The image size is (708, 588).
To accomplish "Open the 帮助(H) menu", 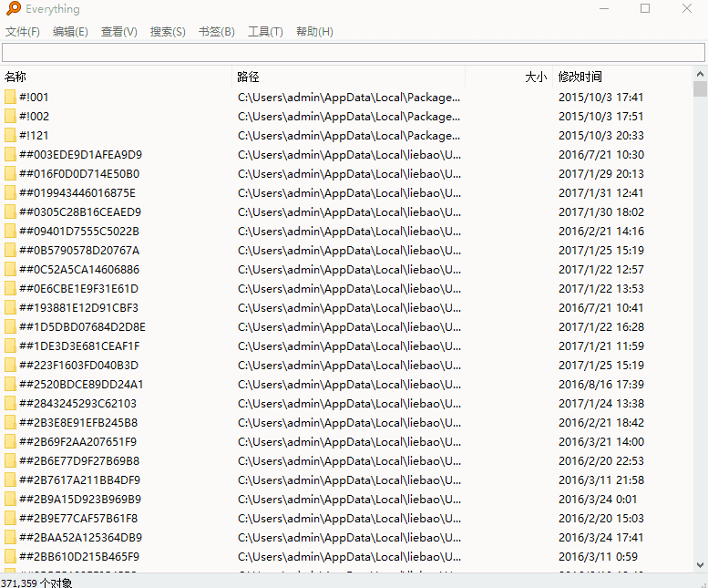I will coord(314,32).
